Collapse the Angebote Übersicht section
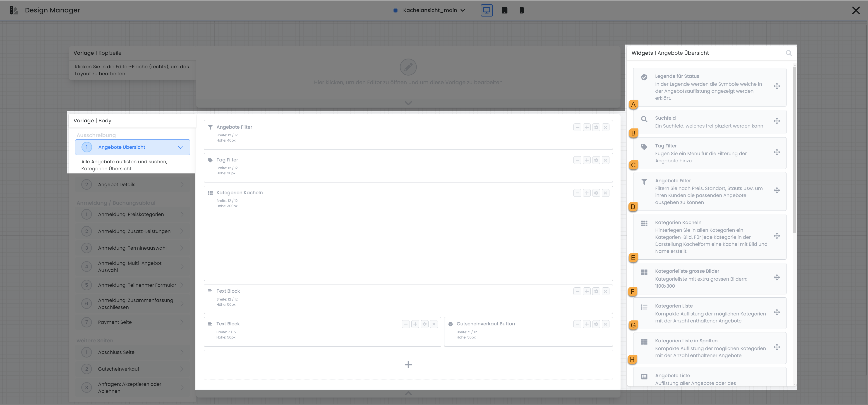 (x=181, y=147)
